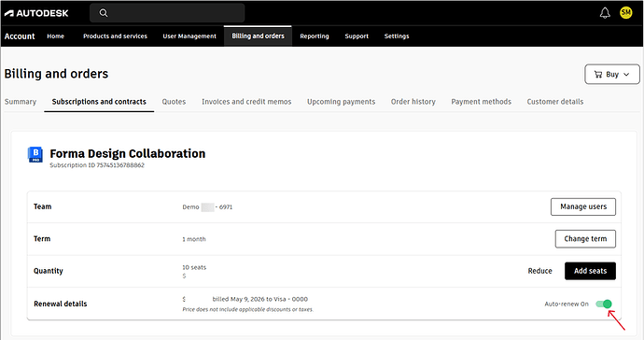The image size is (644, 340).
Task: Open User Management menu
Action: click(x=189, y=36)
